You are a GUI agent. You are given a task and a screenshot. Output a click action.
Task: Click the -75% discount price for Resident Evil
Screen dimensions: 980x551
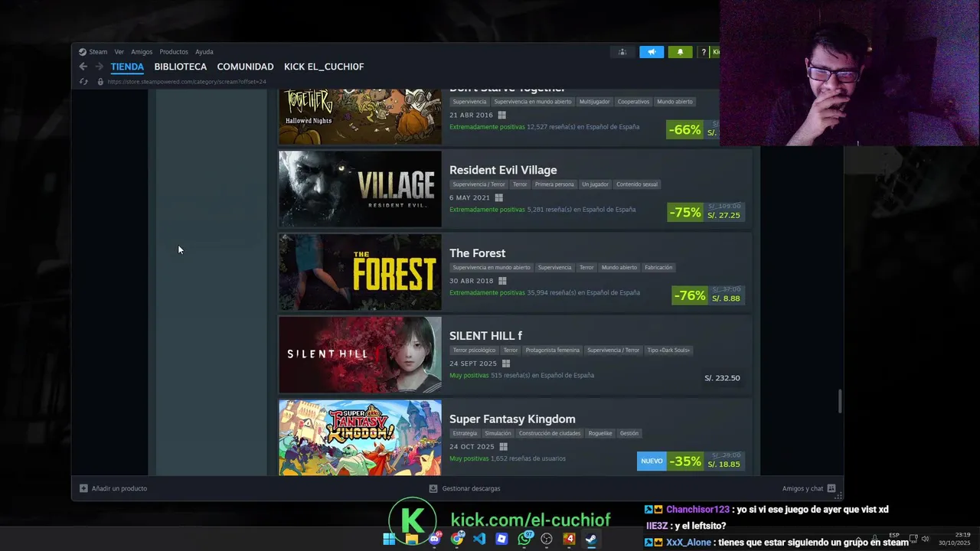[x=705, y=212]
